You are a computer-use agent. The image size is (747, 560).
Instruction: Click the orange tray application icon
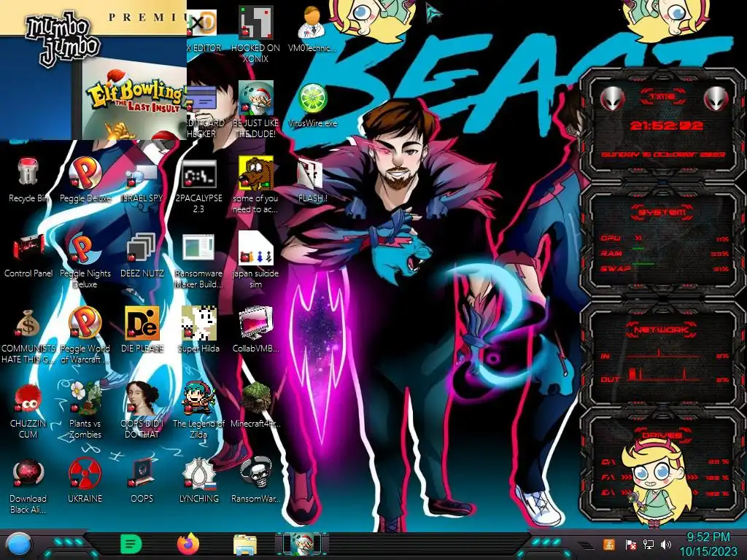[608, 544]
